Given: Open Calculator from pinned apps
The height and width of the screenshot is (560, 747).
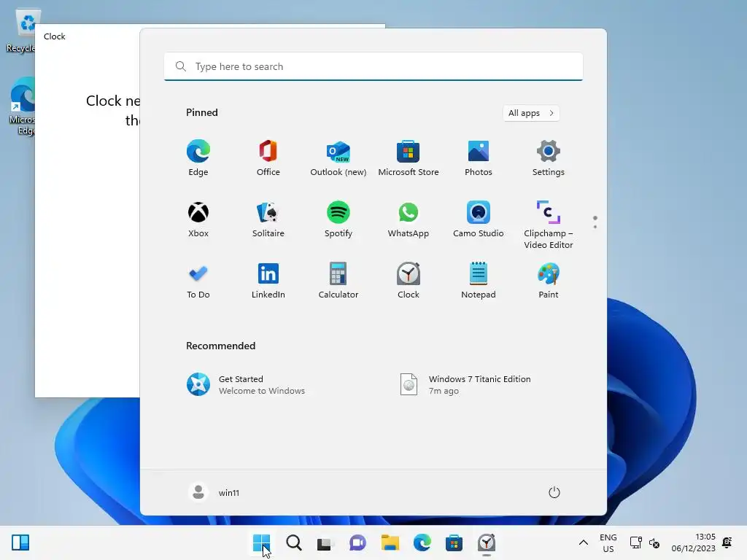Looking at the screenshot, I should 338,281.
